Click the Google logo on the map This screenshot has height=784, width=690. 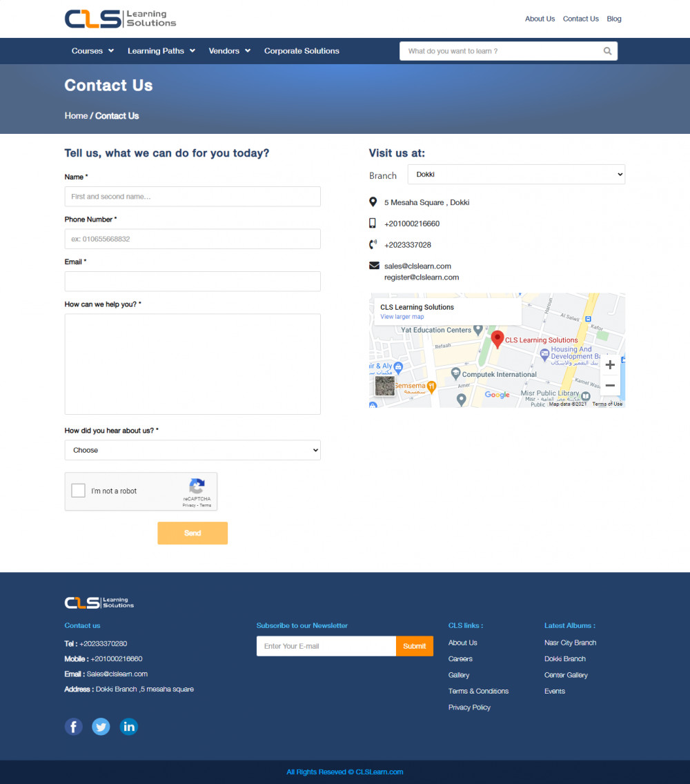pyautogui.click(x=497, y=394)
